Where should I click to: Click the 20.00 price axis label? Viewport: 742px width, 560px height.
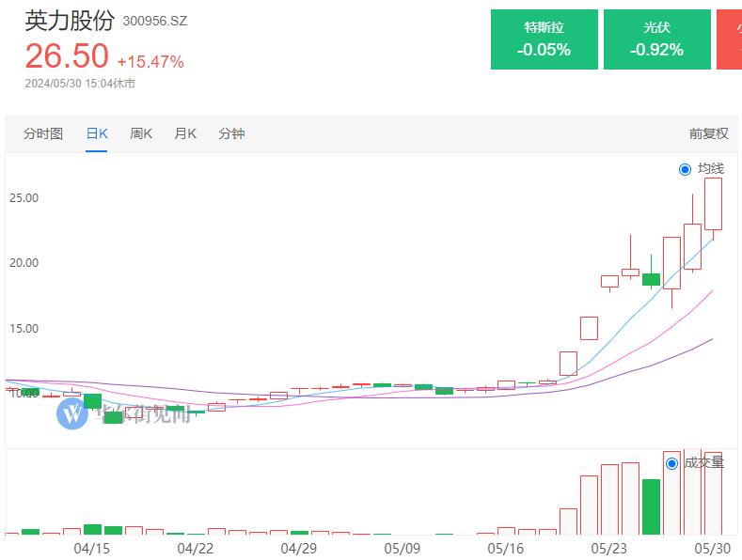tap(24, 263)
